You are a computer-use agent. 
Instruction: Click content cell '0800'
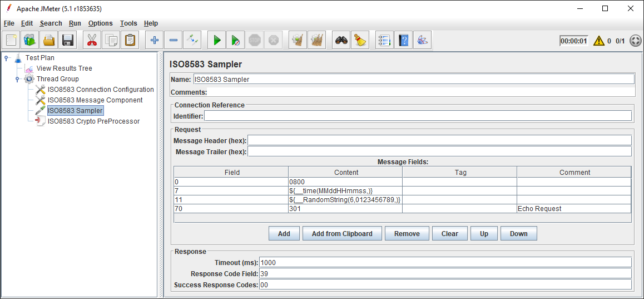345,182
